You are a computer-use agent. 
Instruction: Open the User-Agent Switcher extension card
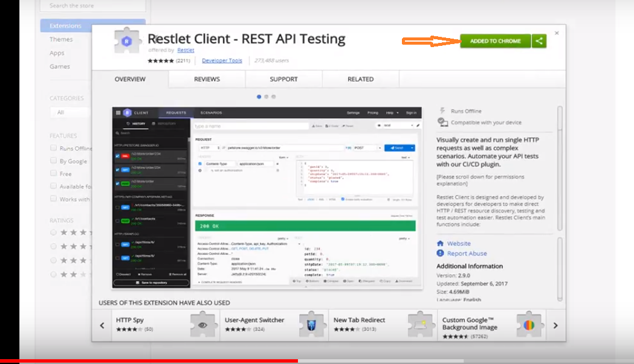(x=274, y=325)
